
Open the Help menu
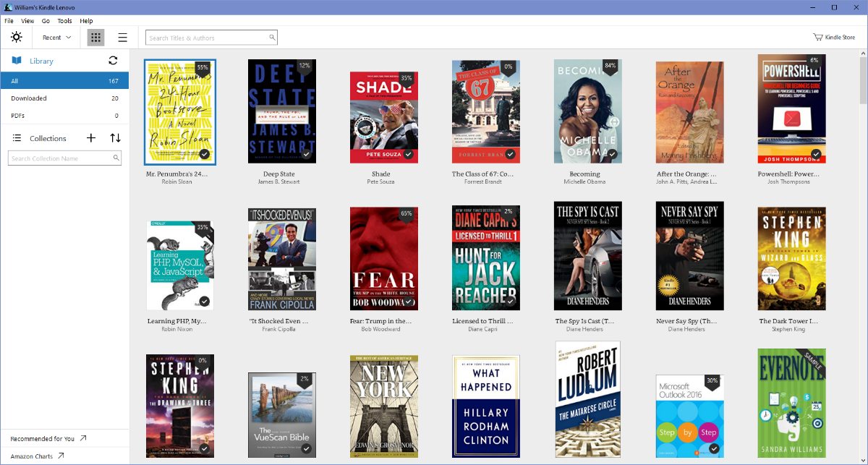(x=86, y=21)
